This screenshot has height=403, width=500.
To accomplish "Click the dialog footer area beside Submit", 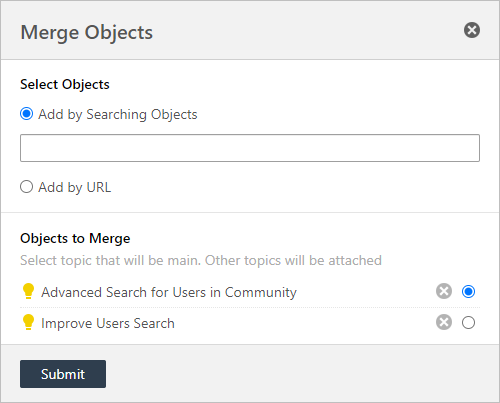I will (300, 374).
